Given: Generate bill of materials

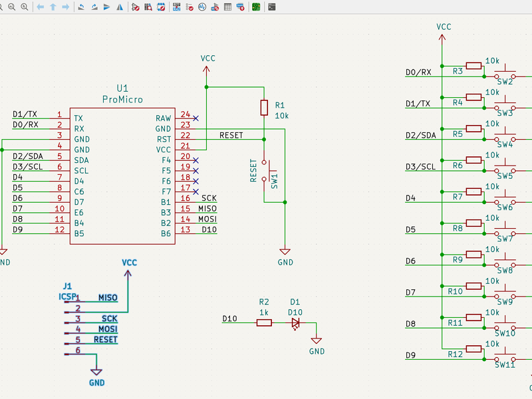Looking at the screenshot, I should (x=240, y=7).
